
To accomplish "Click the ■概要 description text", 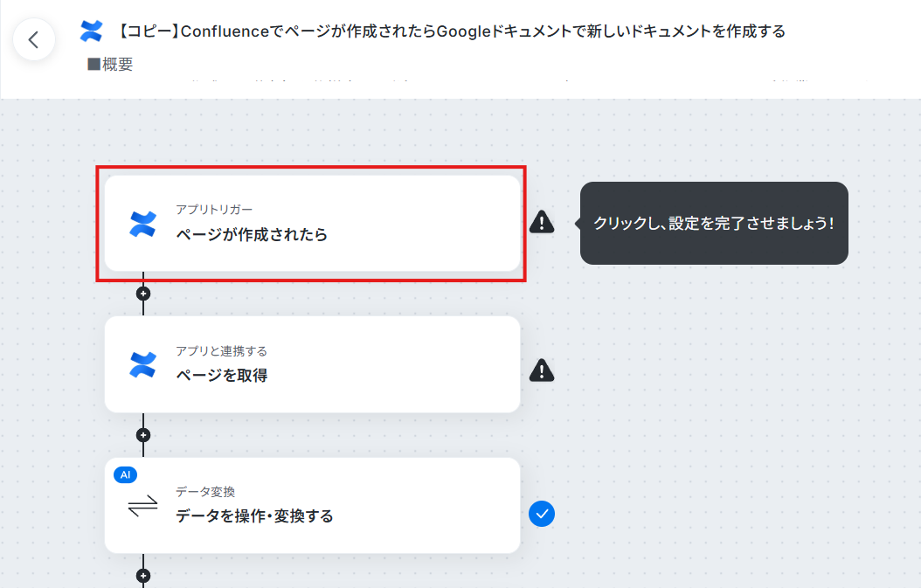I will coord(110,64).
